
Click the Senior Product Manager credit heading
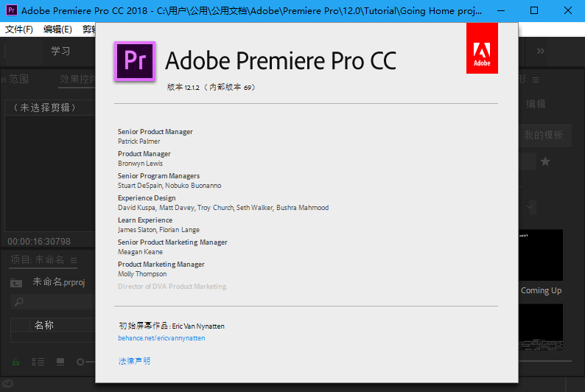(155, 132)
